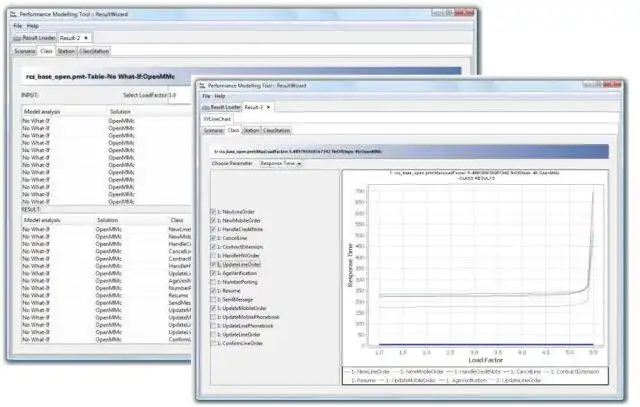Check the NumberPorting class checkbox

[x=213, y=282]
